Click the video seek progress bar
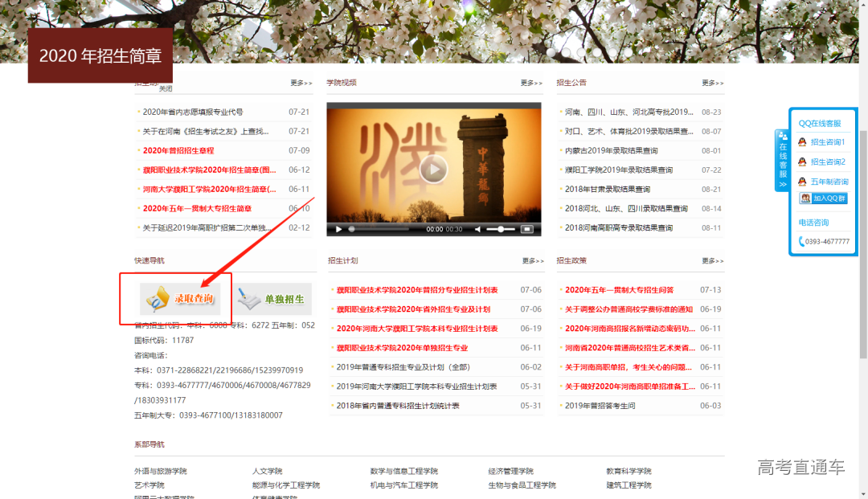Viewport: 868px width, 499px height. [384, 229]
